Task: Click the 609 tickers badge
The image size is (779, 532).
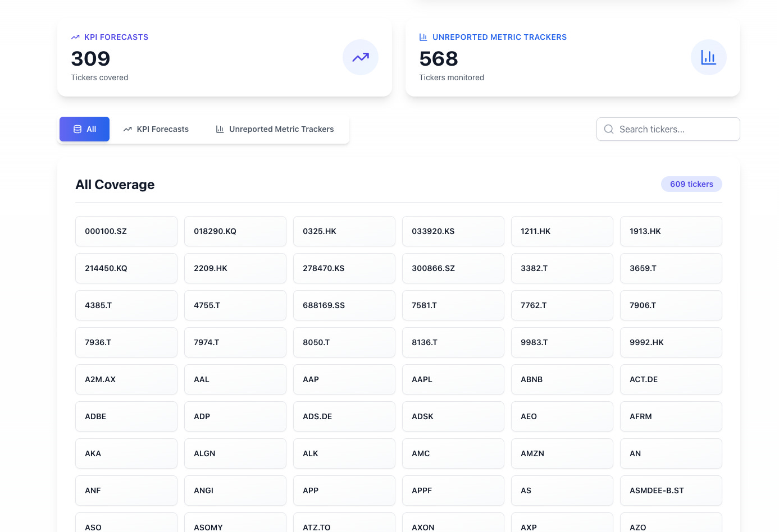Action: 691,184
